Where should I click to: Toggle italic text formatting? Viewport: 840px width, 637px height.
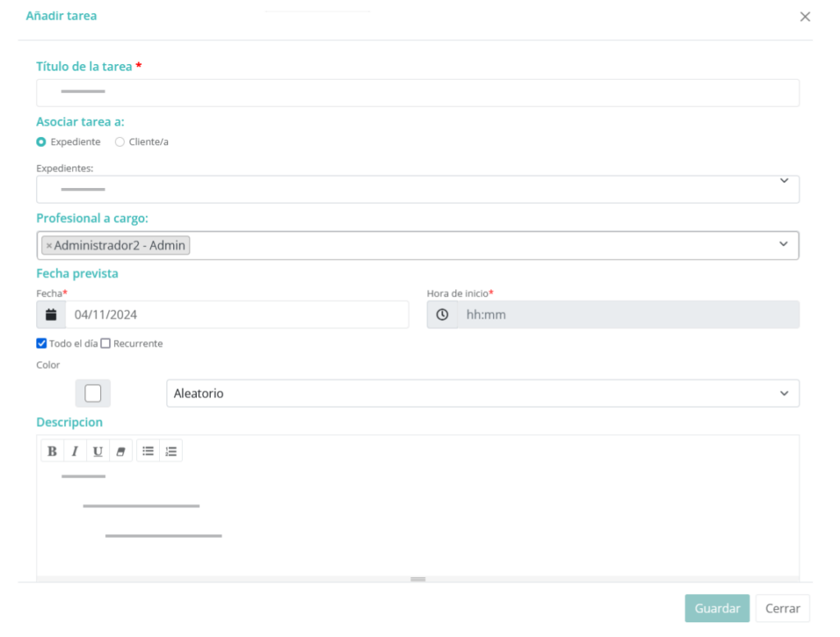[x=75, y=451]
